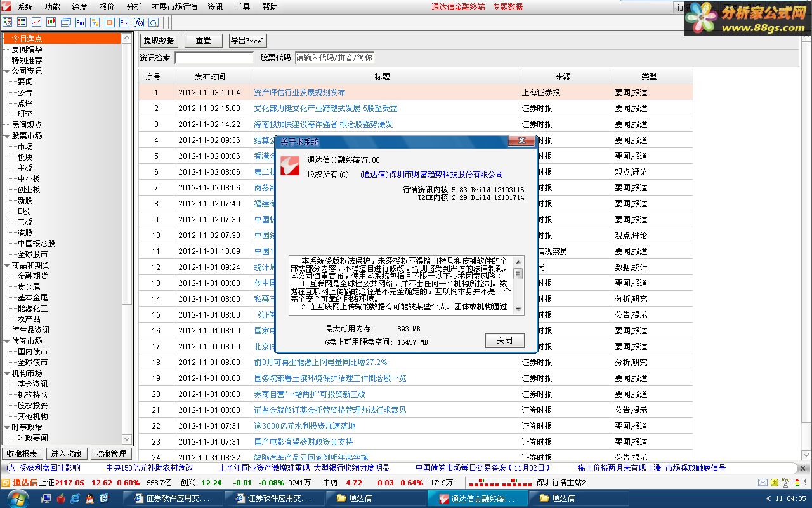812x508 pixels.
Task: Click the F12 toolbar icon
Action: [124, 22]
